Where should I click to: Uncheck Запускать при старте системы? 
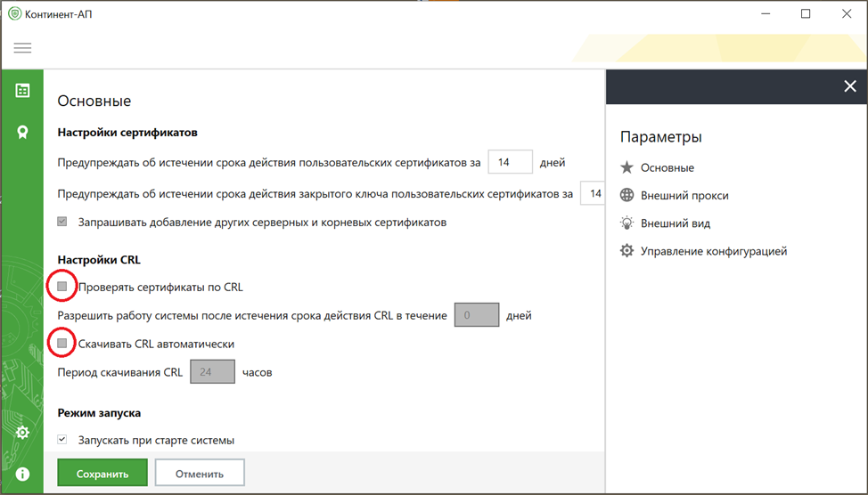(x=62, y=440)
